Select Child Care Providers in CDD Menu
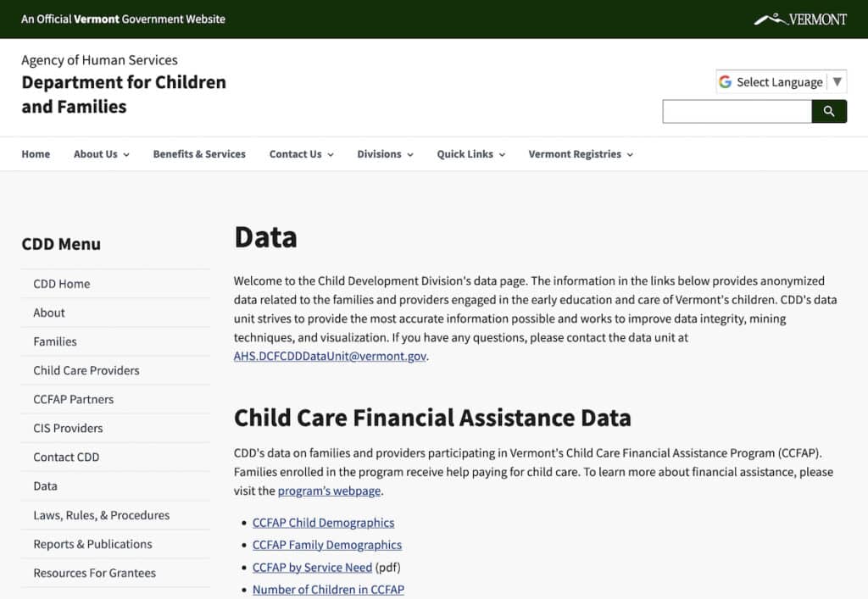Image resolution: width=868 pixels, height=599 pixels. [86, 370]
